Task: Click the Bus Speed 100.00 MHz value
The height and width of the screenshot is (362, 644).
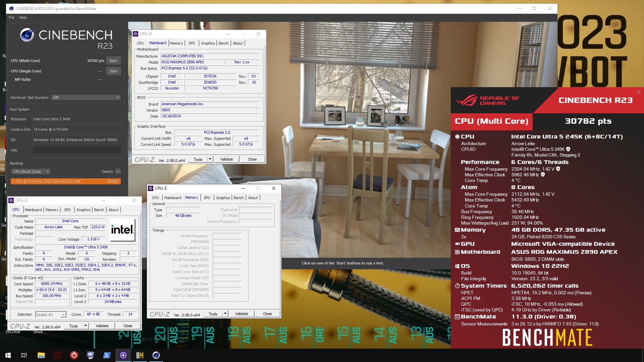Action: [52, 296]
